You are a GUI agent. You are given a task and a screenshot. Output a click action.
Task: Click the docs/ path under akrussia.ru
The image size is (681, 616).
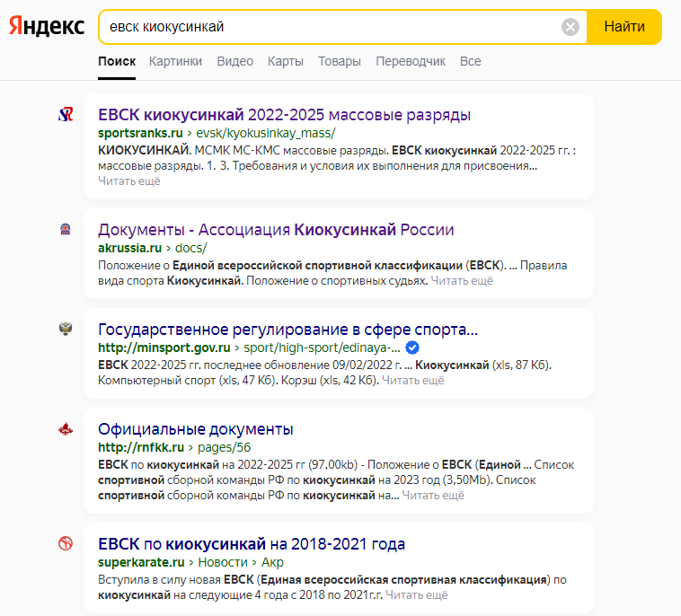[x=191, y=248]
